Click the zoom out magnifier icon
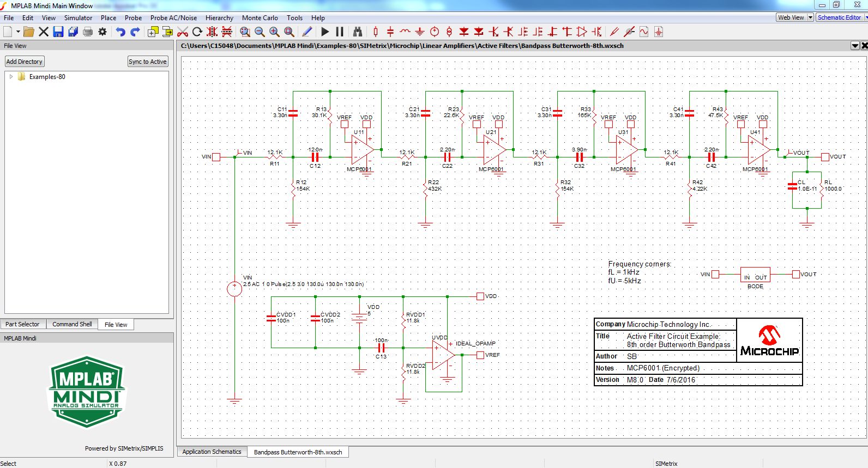 tap(260, 32)
